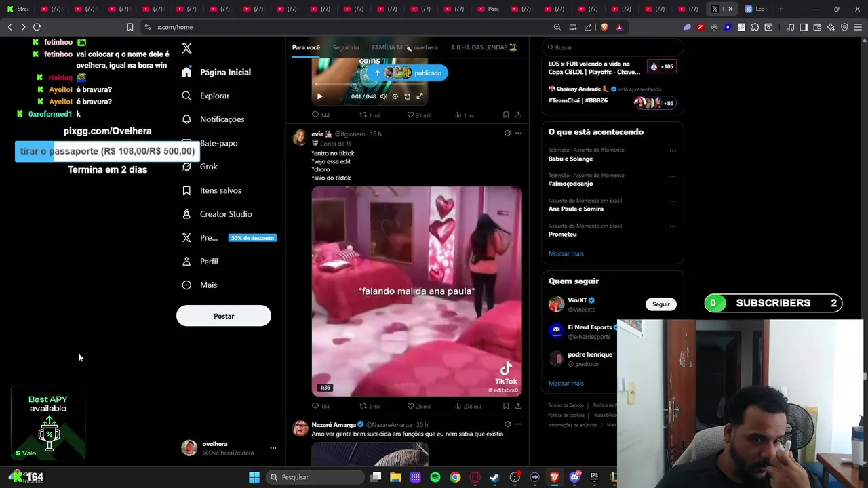Like the post with 31 mil likes

pyautogui.click(x=418, y=115)
